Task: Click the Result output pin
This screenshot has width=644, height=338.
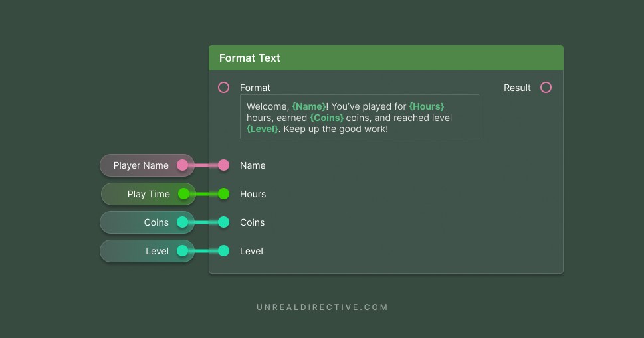Action: 546,88
